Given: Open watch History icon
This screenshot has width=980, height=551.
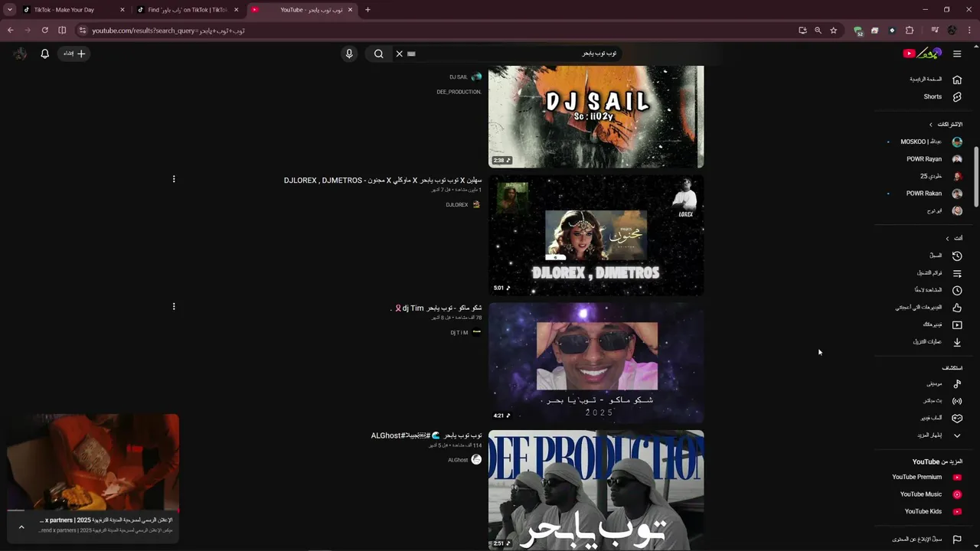Looking at the screenshot, I should [957, 256].
